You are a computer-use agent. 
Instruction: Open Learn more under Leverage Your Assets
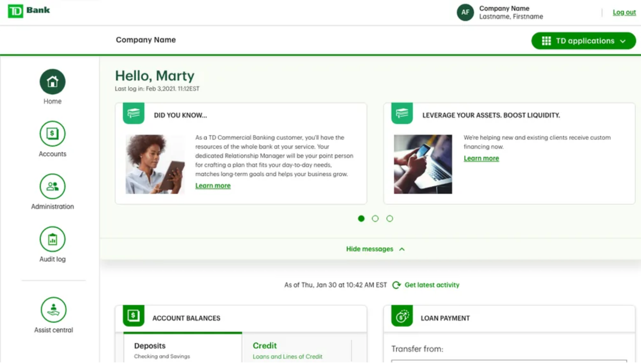[481, 159]
